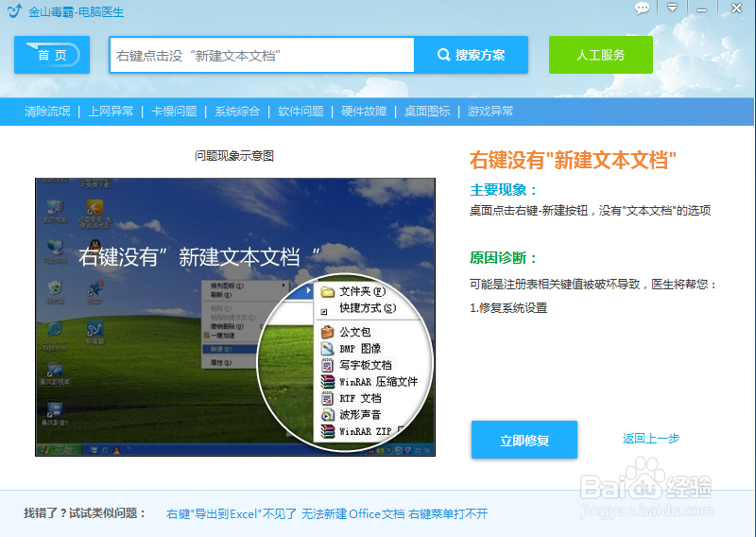Viewport: 756px width, 537px height.
Task: Click the 原因诊断 label
Action: click(504, 258)
